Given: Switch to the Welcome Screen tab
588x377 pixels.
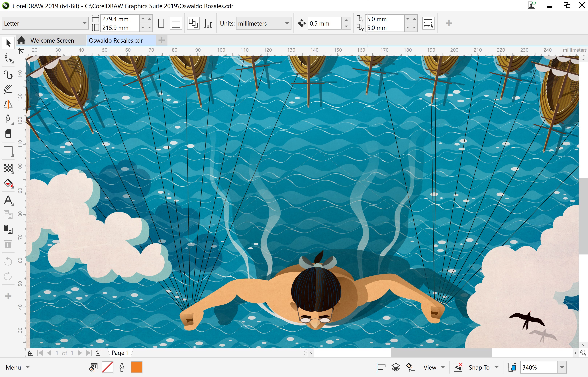Looking at the screenshot, I should (x=52, y=40).
